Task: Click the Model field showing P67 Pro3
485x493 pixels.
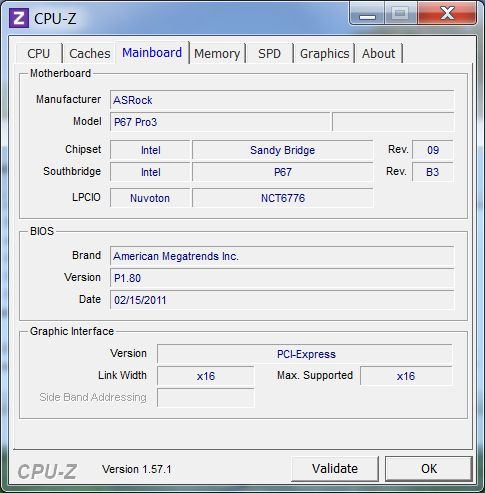Action: tap(220, 122)
